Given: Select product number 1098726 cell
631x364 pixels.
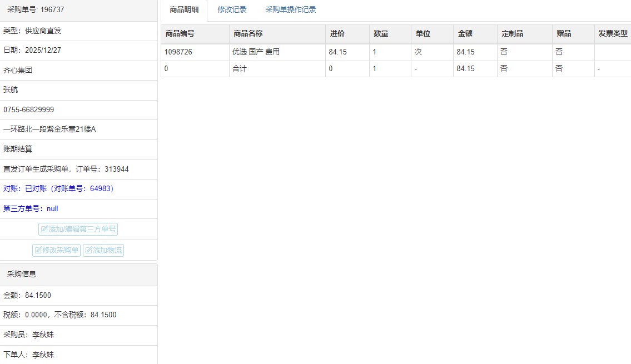Looking at the screenshot, I should click(178, 52).
